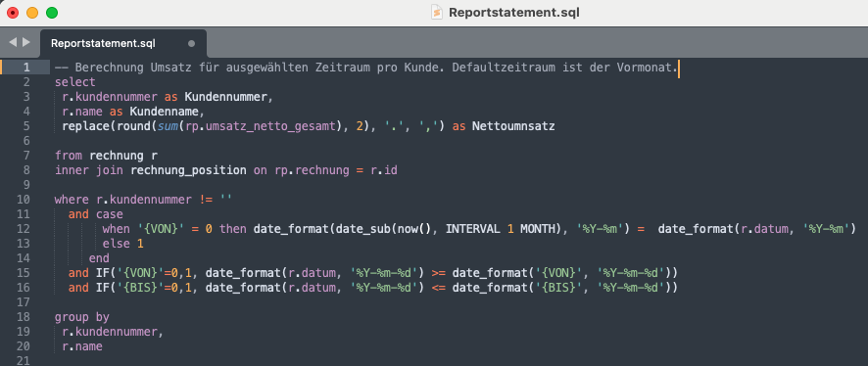The height and width of the screenshot is (366, 868).
Task: Click line number 1 in gutter
Action: 26,68
